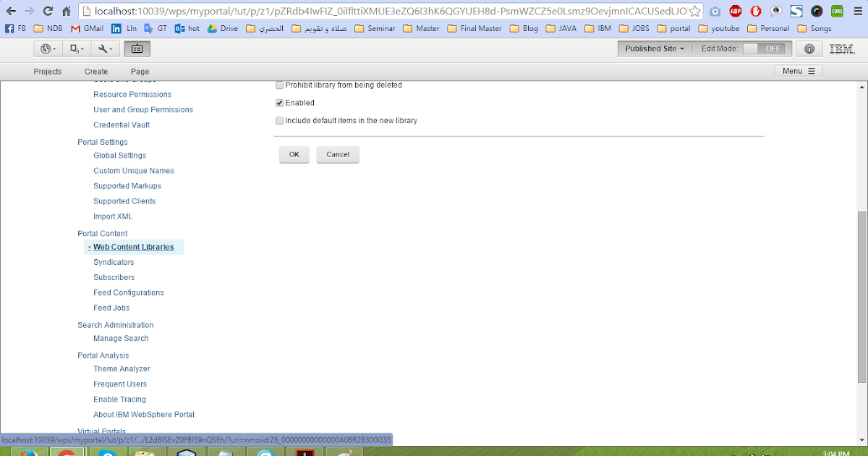The width and height of the screenshot is (868, 456).
Task: Click the IBM logo in the toolbar
Action: point(841,48)
